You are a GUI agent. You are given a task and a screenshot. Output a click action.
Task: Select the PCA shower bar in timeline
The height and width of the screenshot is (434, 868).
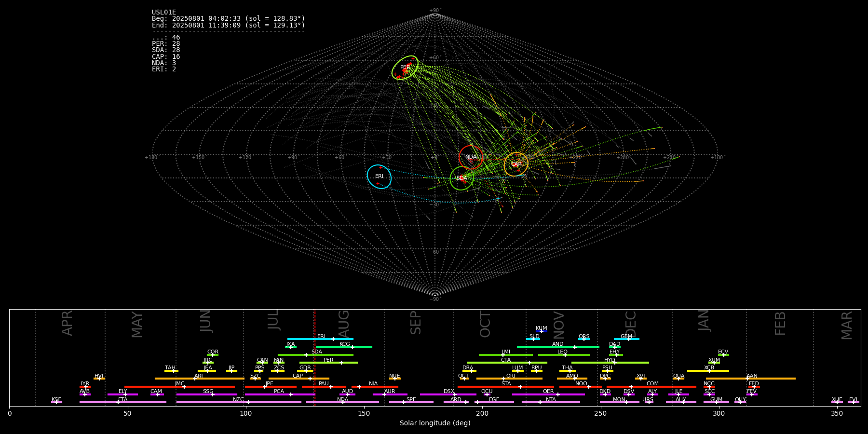point(280,394)
